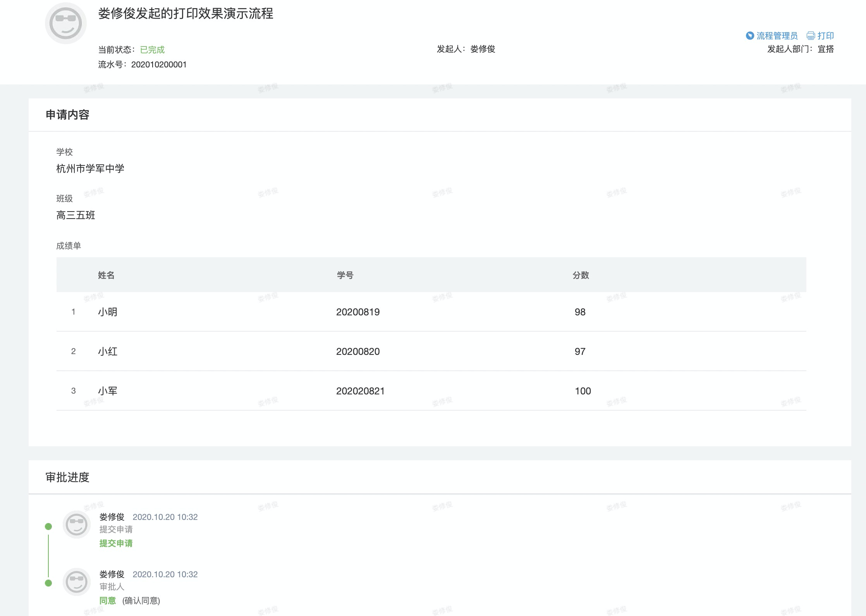Viewport: 866px width, 616px height.
Task: Click the first green timeline dot
Action: point(48,527)
